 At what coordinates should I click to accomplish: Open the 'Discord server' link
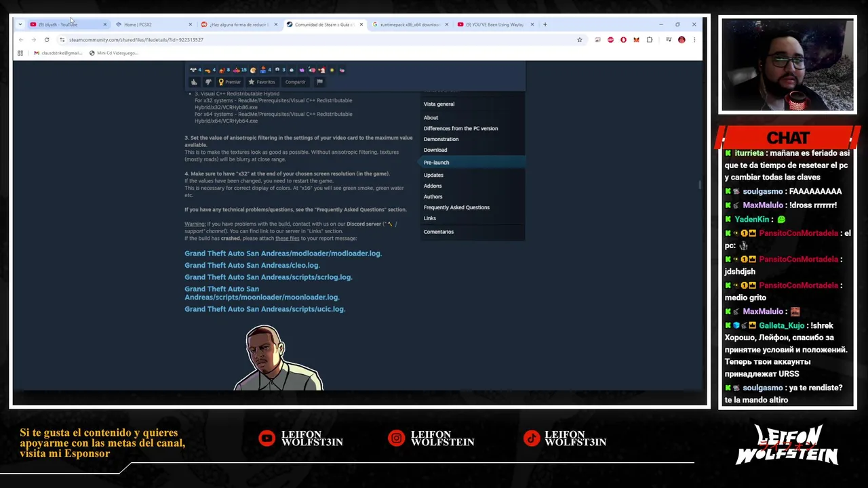click(x=363, y=224)
